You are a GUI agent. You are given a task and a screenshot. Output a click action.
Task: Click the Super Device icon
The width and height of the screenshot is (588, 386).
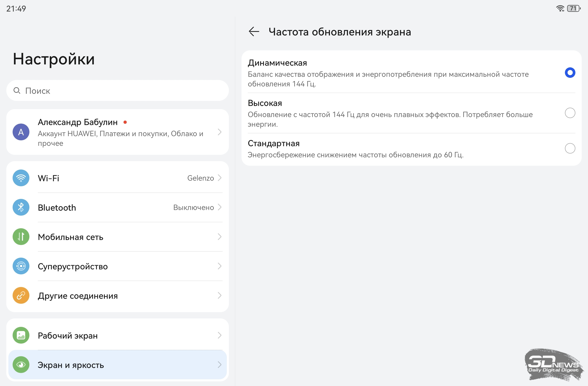click(x=21, y=266)
